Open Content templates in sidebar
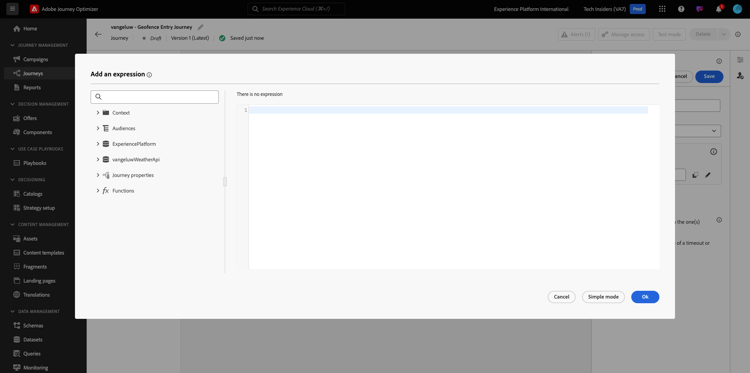 tap(43, 253)
